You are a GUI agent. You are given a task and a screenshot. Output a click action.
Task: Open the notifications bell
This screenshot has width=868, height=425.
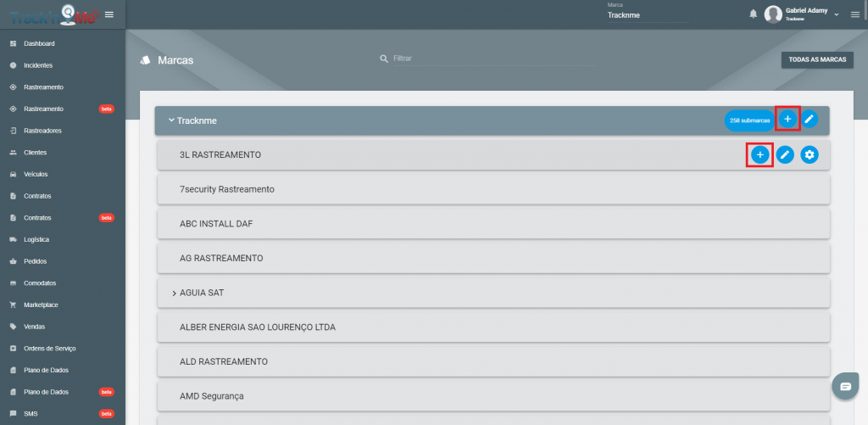(x=753, y=14)
